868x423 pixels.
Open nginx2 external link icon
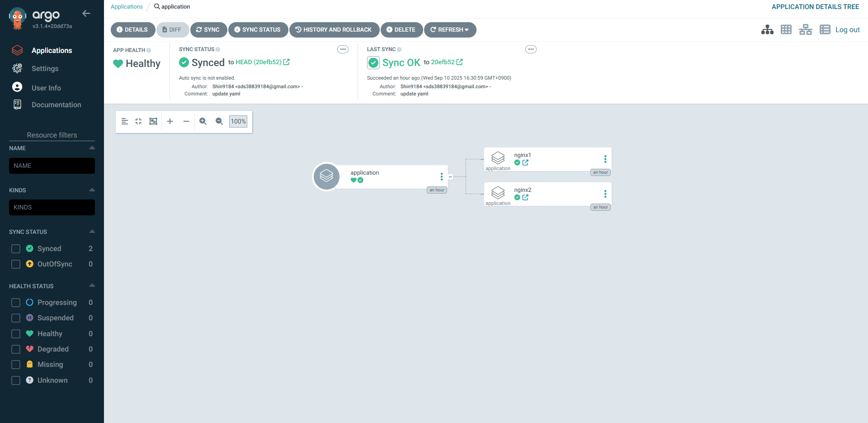pos(525,197)
